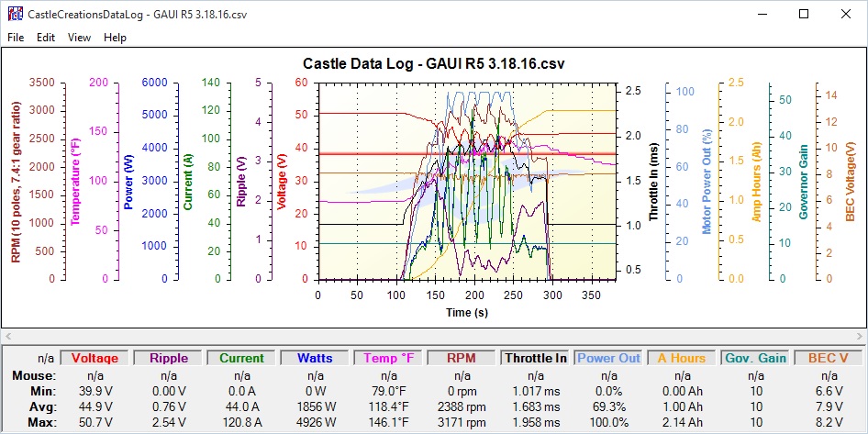
Task: Click the average watts value 1856 W
Action: click(314, 406)
